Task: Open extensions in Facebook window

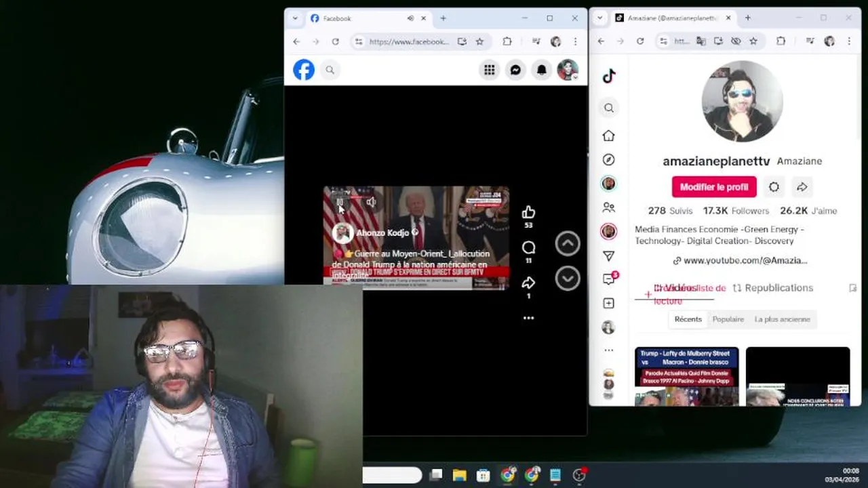Action: [x=507, y=41]
